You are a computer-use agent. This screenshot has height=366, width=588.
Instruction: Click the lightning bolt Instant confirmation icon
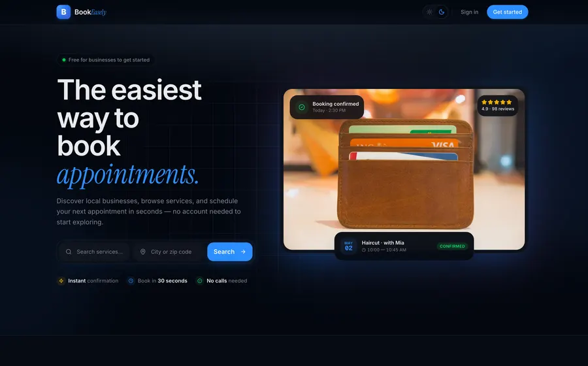(61, 280)
